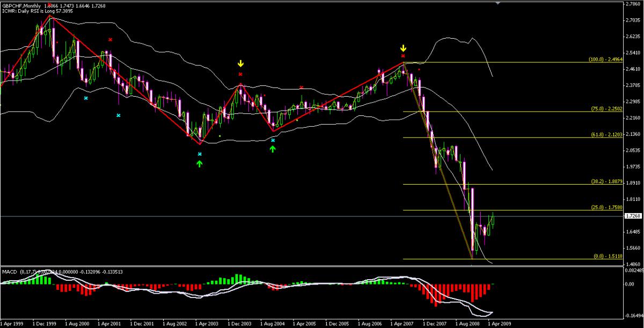Click the 2.6235 price axis label
Image resolution: width=644 pixels, height=328 pixels.
tap(633, 37)
